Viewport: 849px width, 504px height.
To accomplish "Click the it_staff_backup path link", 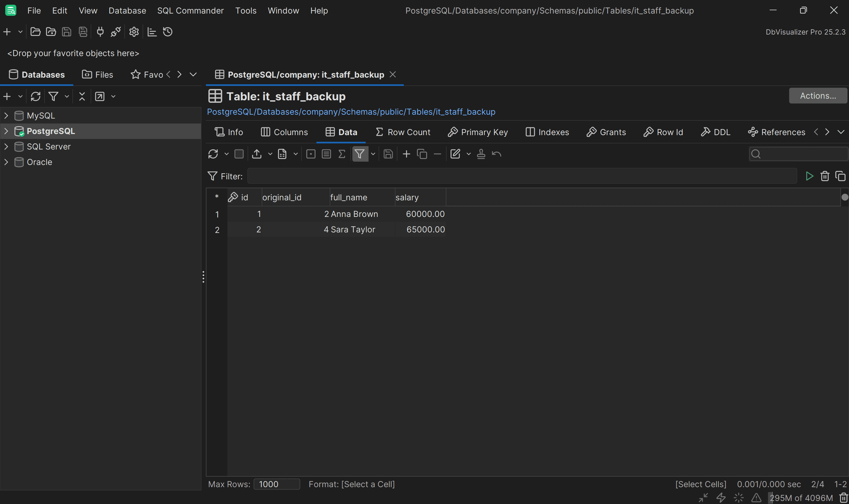I will (x=351, y=112).
